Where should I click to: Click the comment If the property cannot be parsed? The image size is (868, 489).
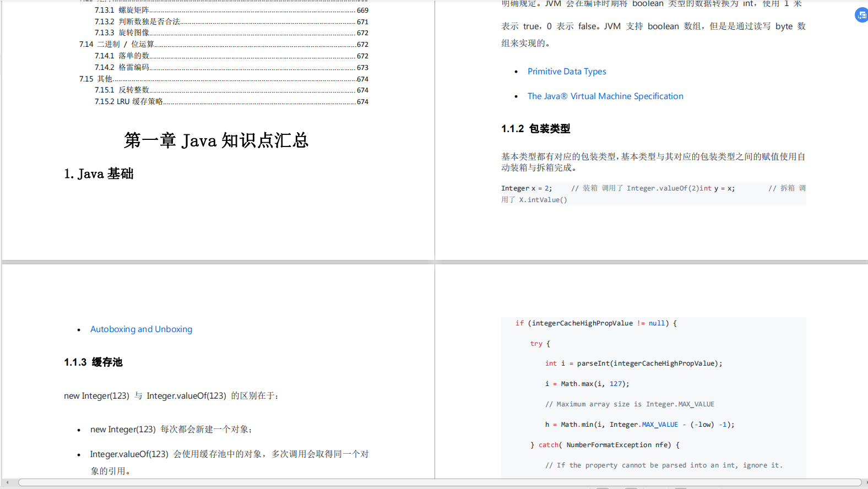pos(664,465)
